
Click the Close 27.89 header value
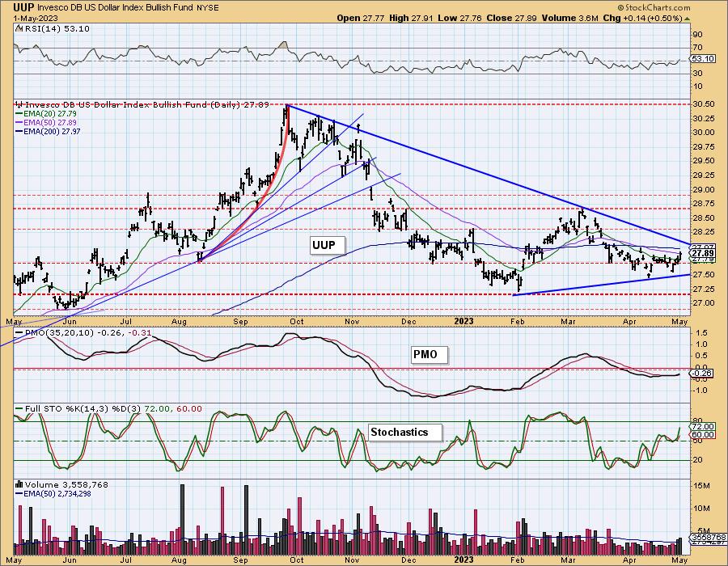click(x=512, y=18)
